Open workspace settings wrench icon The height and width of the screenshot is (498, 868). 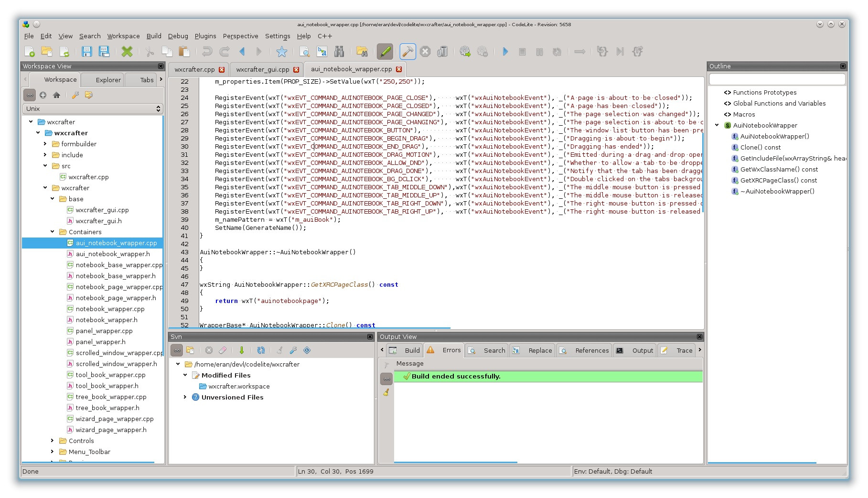point(75,95)
